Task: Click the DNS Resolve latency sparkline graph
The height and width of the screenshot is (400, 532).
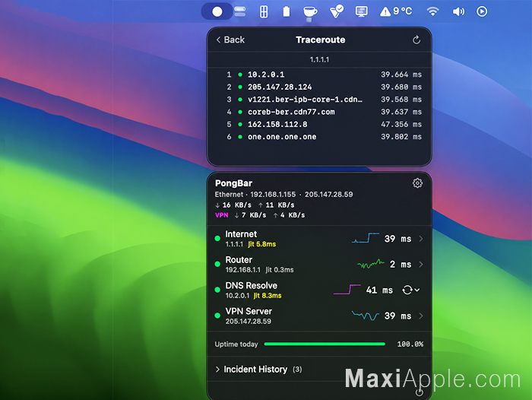Action: pos(347,290)
